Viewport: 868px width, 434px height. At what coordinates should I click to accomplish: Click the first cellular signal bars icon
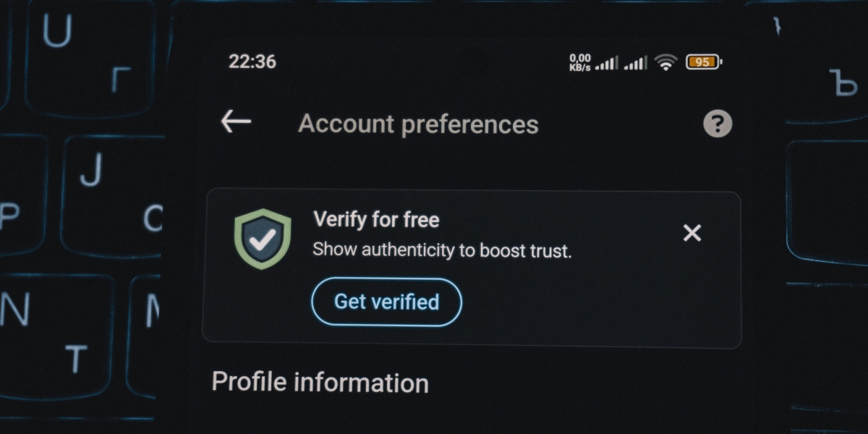pos(606,64)
